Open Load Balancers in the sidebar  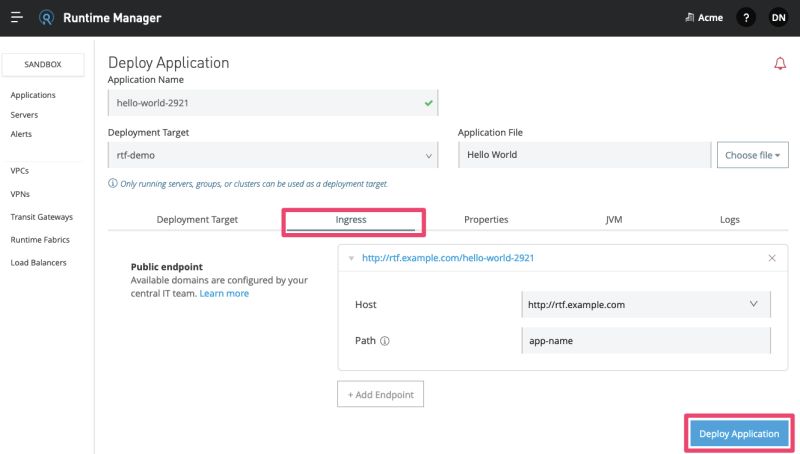pos(38,263)
